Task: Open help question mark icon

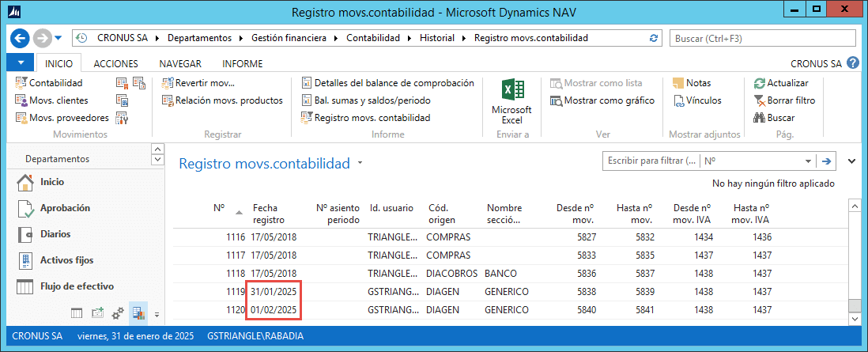Action: click(853, 63)
